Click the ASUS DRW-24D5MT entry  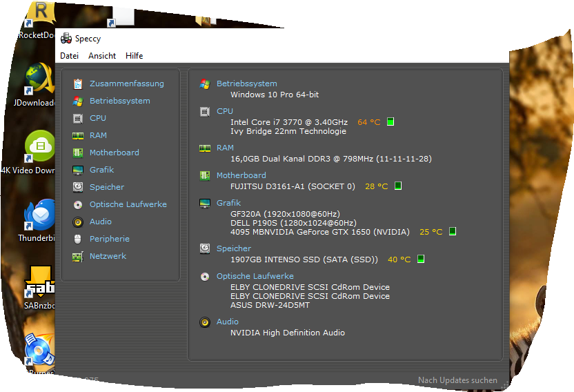270,305
